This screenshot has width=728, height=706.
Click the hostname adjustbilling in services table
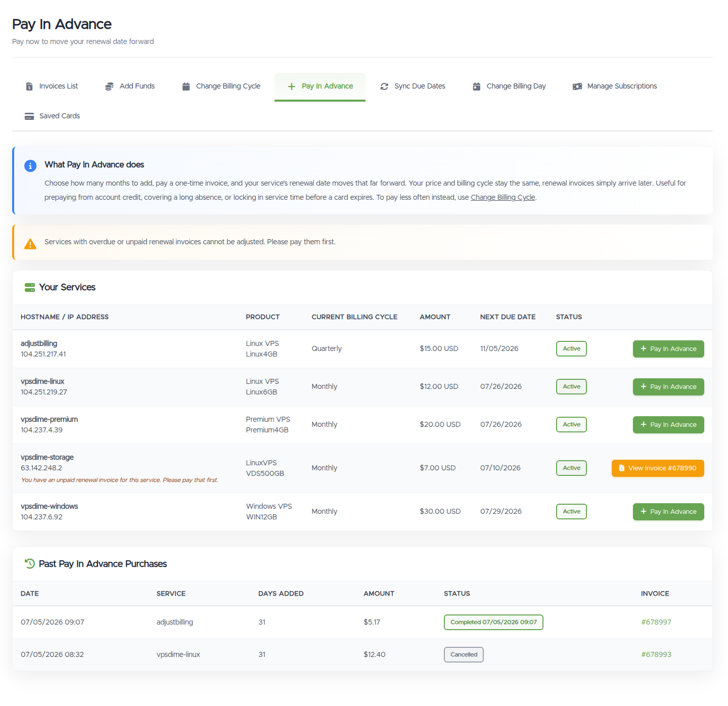(39, 343)
